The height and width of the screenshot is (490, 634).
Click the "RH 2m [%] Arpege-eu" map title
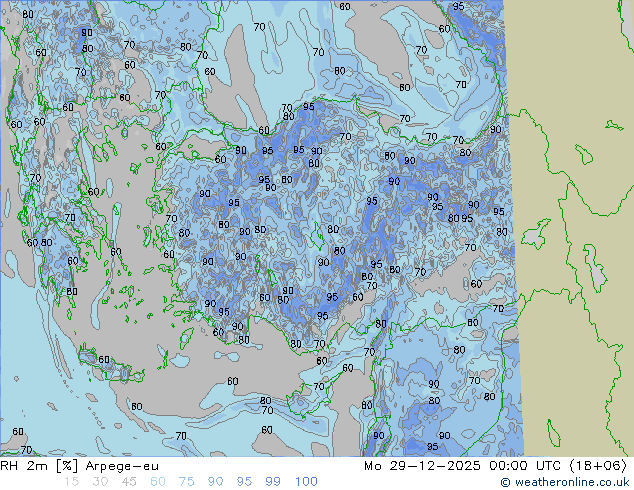79,466
